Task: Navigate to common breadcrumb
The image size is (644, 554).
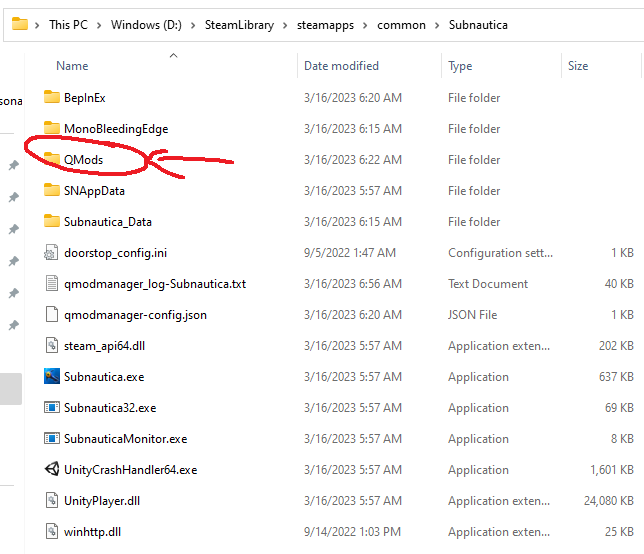Action: click(x=401, y=25)
